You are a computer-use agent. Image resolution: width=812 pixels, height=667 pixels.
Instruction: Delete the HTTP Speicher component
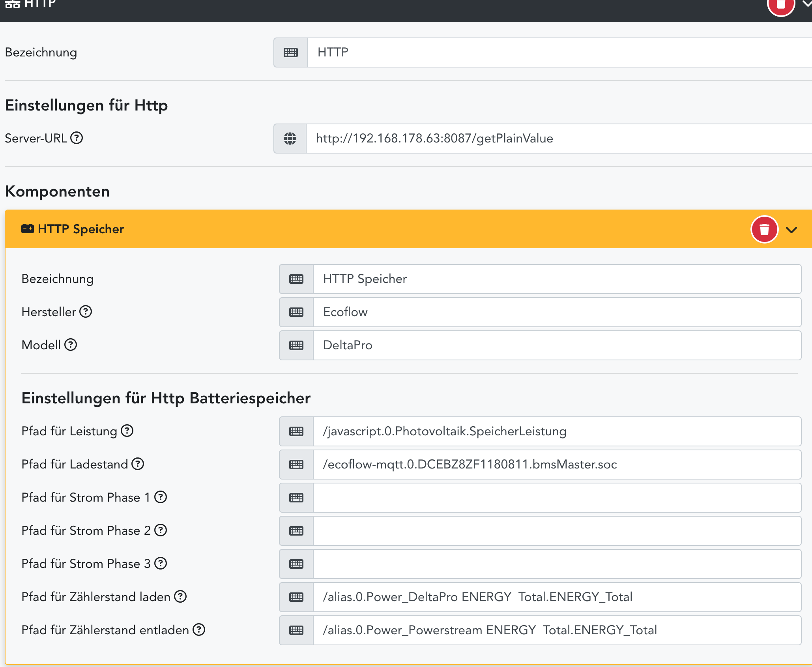tap(764, 229)
